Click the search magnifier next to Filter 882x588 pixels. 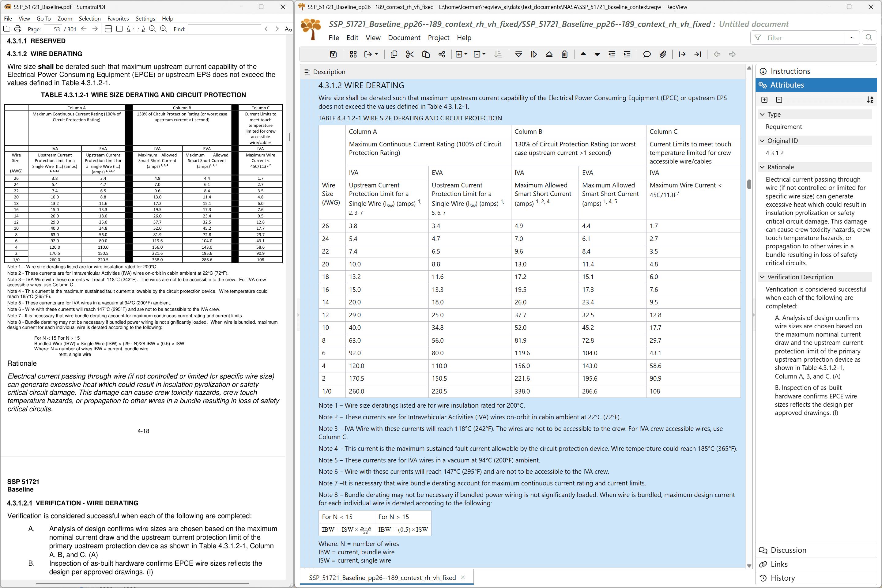(869, 37)
